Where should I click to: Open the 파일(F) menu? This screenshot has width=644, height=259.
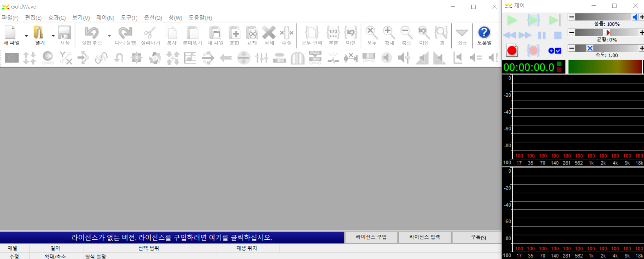click(10, 18)
